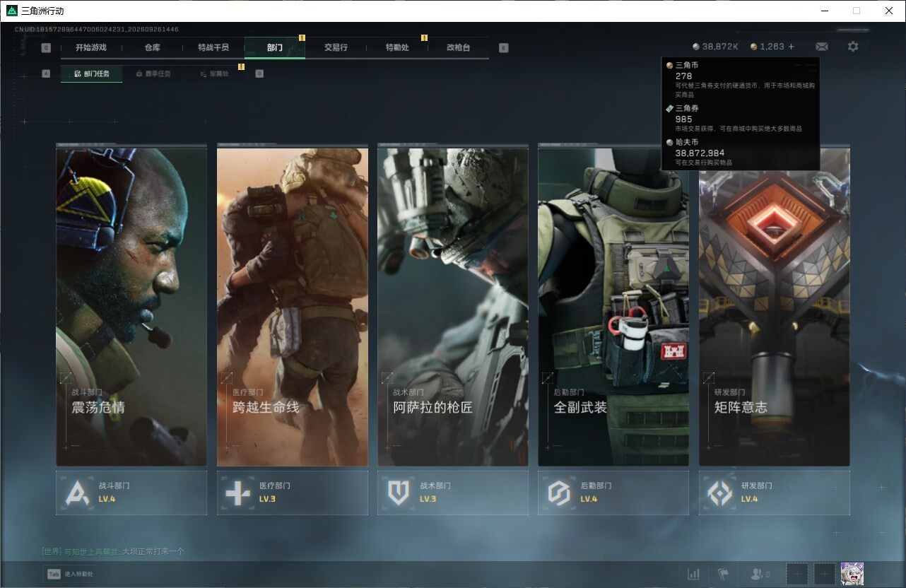Click the D key hint after 军需处
This screenshot has height=588, width=906.
pos(259,73)
